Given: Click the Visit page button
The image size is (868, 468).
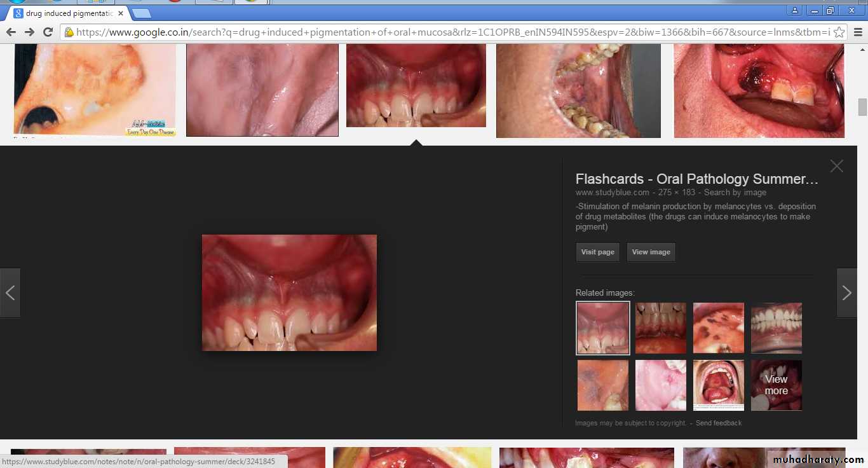Looking at the screenshot, I should point(597,252).
